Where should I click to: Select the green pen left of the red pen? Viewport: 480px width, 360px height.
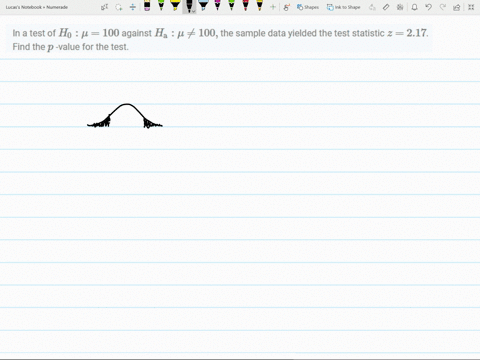[231, 5]
